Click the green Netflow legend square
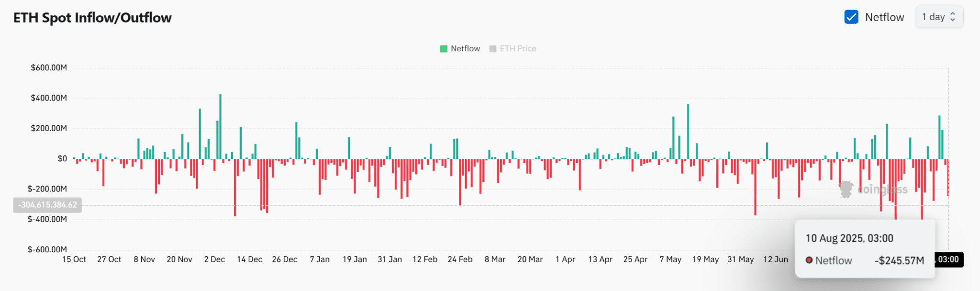This screenshot has width=980, height=291. pyautogui.click(x=444, y=49)
